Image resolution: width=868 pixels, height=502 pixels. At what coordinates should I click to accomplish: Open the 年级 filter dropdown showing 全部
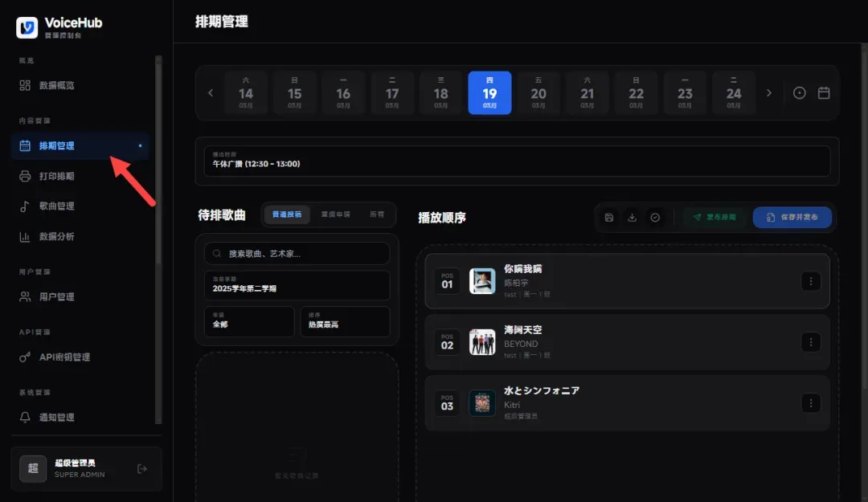click(249, 321)
